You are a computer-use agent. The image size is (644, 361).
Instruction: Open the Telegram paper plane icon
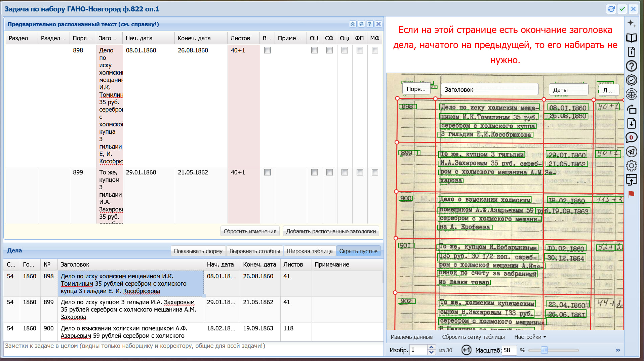coord(632,152)
